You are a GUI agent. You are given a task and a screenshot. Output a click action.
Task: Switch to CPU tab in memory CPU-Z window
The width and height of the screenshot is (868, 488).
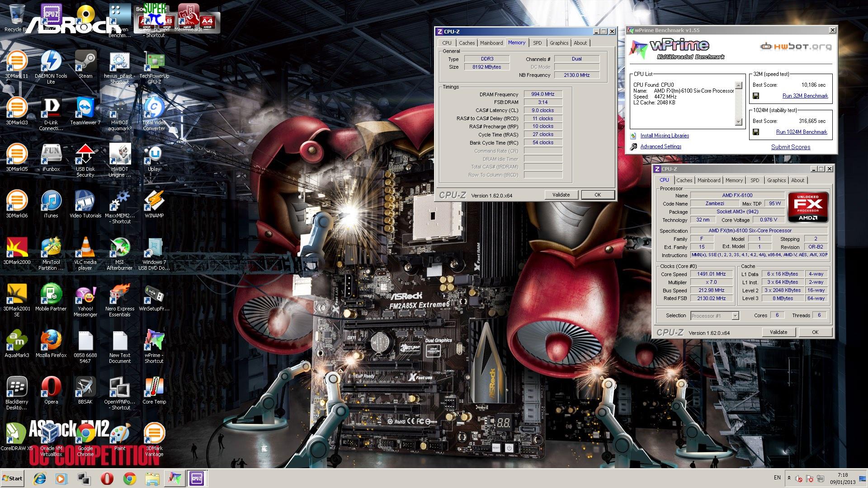tap(447, 43)
